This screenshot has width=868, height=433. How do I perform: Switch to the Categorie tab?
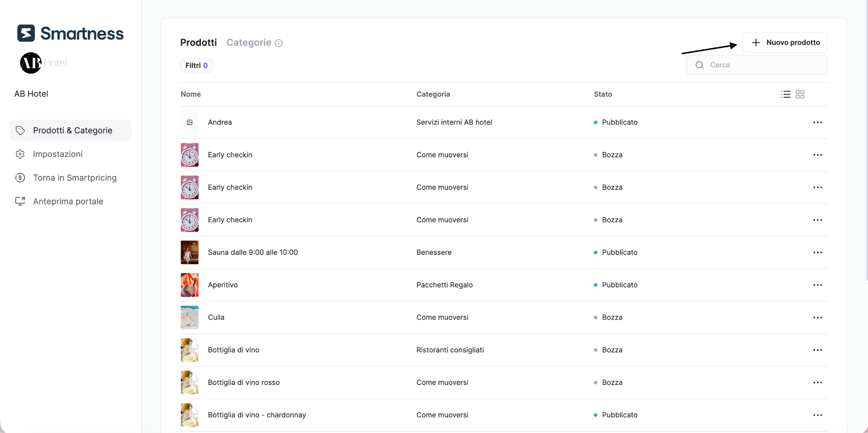(x=249, y=42)
